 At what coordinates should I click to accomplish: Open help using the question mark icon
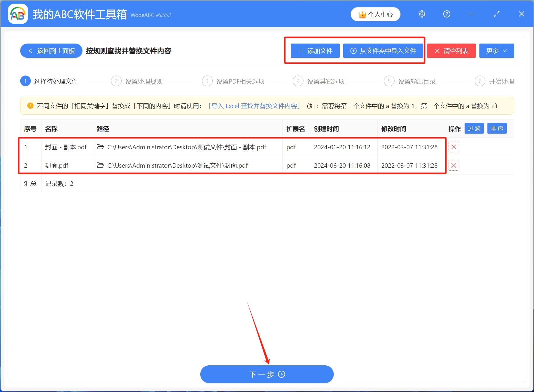pos(446,14)
